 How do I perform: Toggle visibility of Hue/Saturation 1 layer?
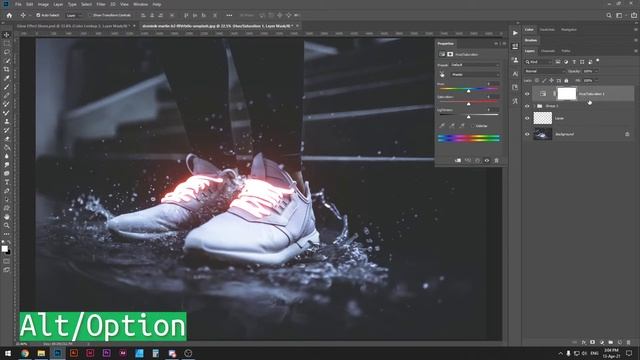click(527, 94)
